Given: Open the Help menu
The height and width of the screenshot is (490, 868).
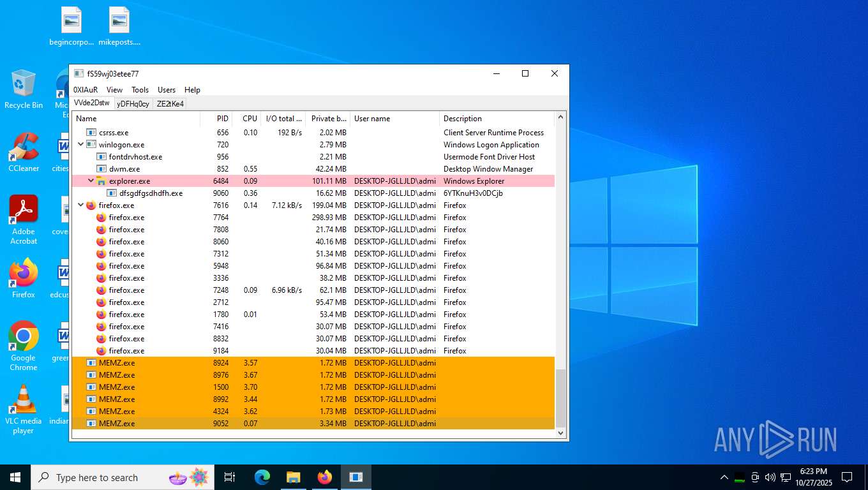Looking at the screenshot, I should tap(192, 90).
